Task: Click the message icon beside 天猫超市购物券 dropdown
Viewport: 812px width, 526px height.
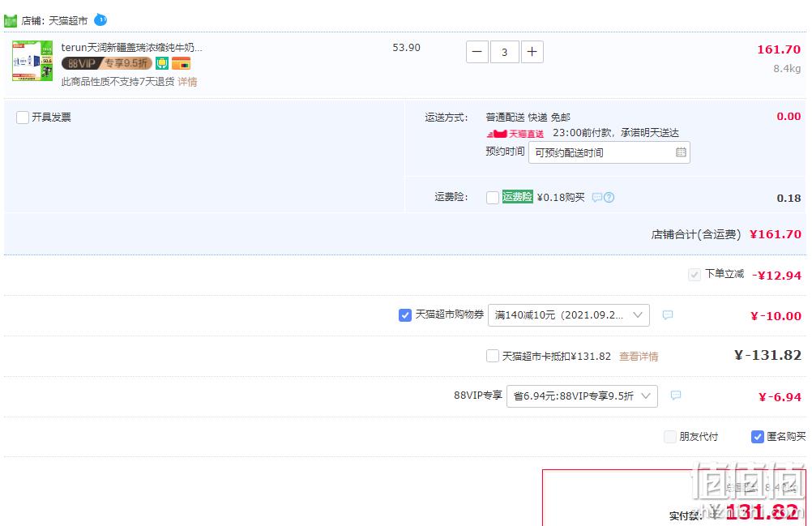Action: click(668, 314)
